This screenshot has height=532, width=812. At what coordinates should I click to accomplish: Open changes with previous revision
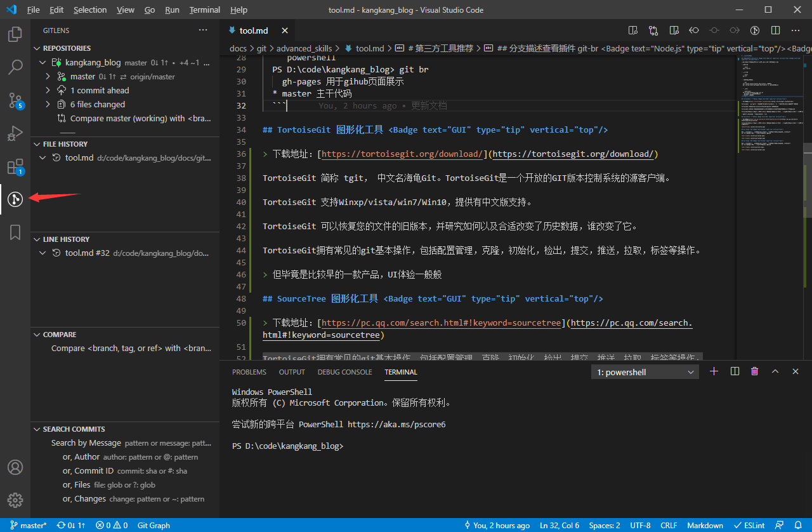694,30
